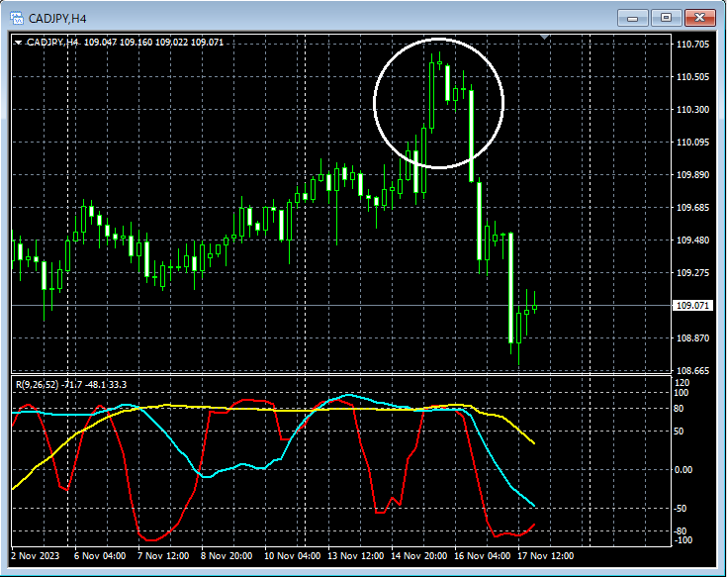Image resolution: width=728 pixels, height=577 pixels.
Task: Click the indicator scale value 120
Action: (x=682, y=383)
